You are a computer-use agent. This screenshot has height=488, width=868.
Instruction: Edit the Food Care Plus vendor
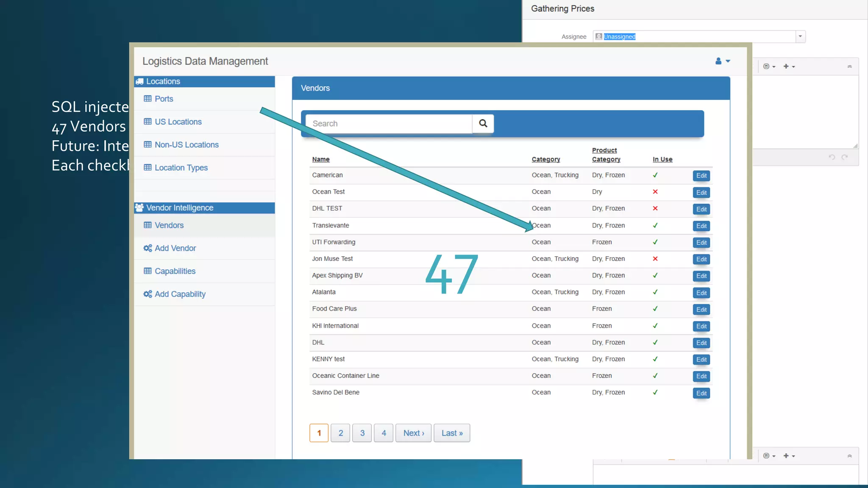point(701,309)
